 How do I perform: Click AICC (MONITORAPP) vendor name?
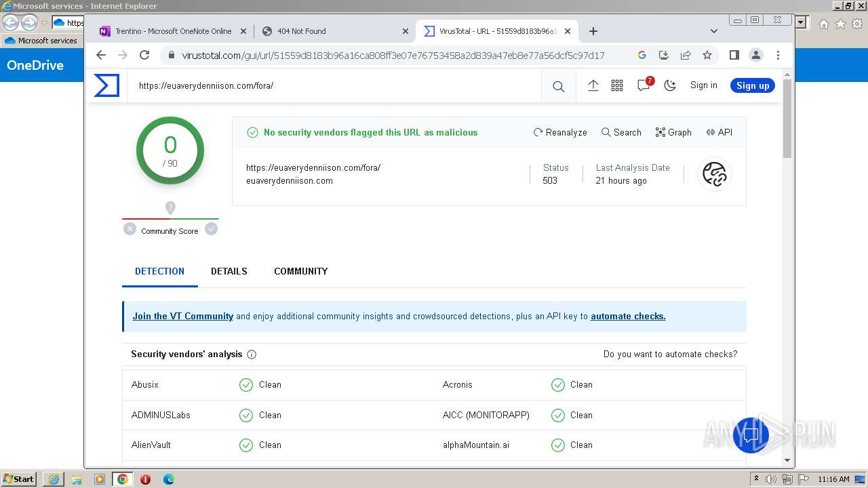(x=486, y=415)
